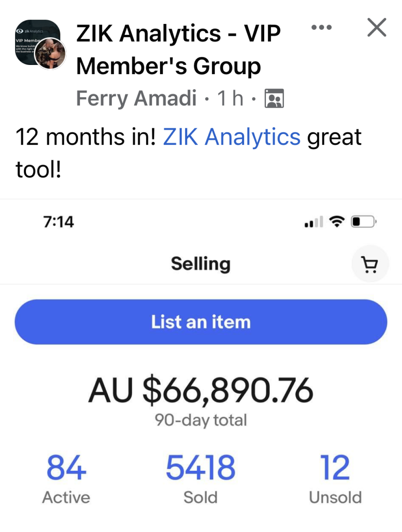This screenshot has height=532, width=402.
Task: Open the three-dots post options menu
Action: pyautogui.click(x=321, y=27)
